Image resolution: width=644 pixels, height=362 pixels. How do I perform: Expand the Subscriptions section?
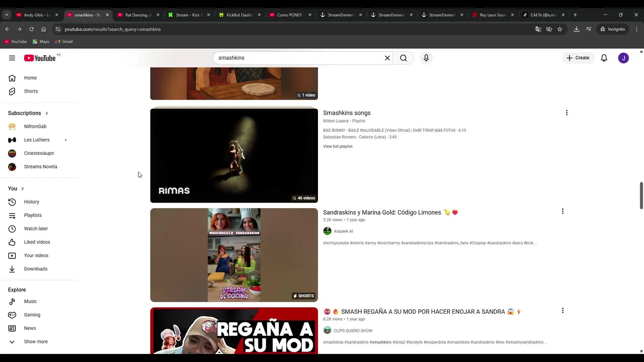(28, 113)
